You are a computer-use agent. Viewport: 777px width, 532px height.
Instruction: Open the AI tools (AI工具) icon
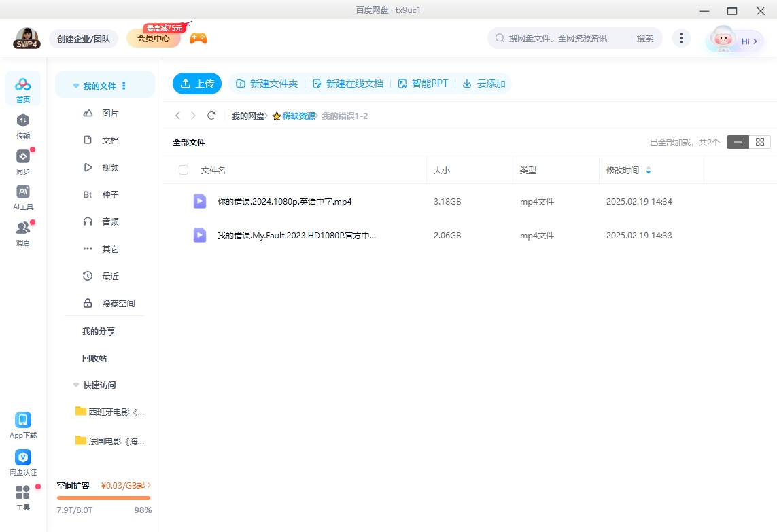coord(22,192)
